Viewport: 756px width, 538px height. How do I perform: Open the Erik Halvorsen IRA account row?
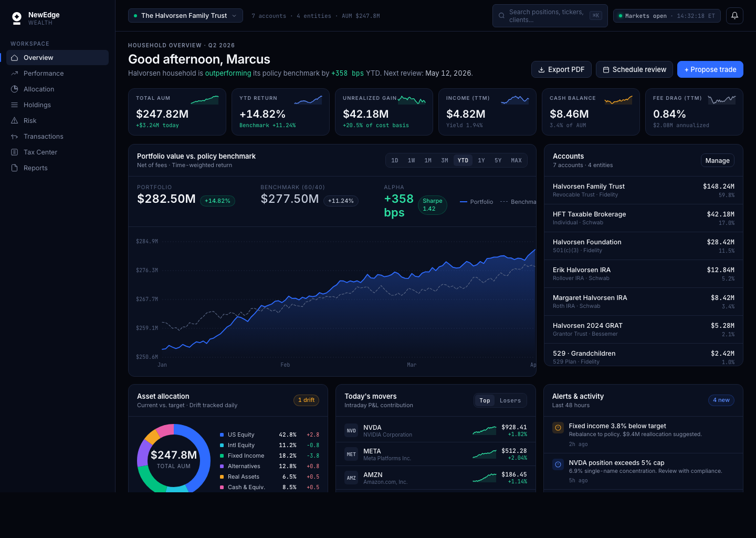coord(644,274)
